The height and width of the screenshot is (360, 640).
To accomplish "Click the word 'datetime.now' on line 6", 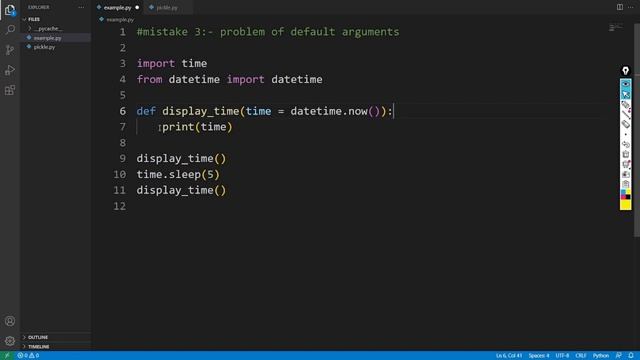I will click(x=329, y=111).
